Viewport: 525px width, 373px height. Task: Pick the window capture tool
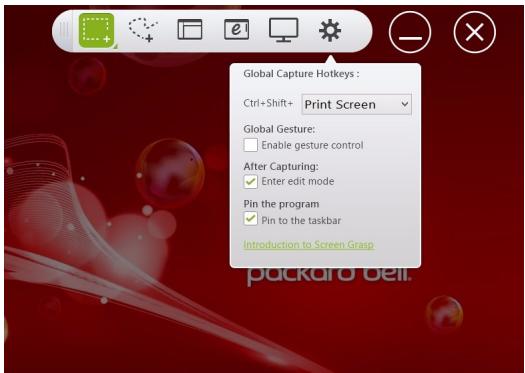(190, 29)
